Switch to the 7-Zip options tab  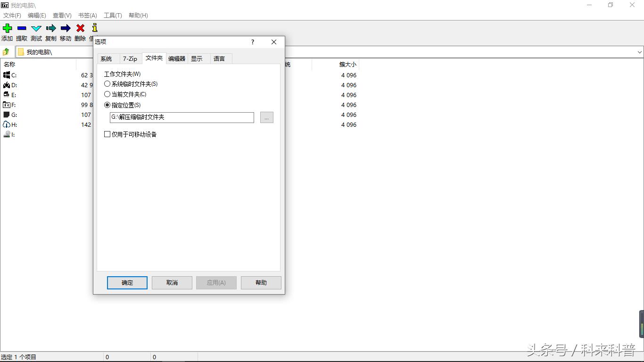point(130,58)
